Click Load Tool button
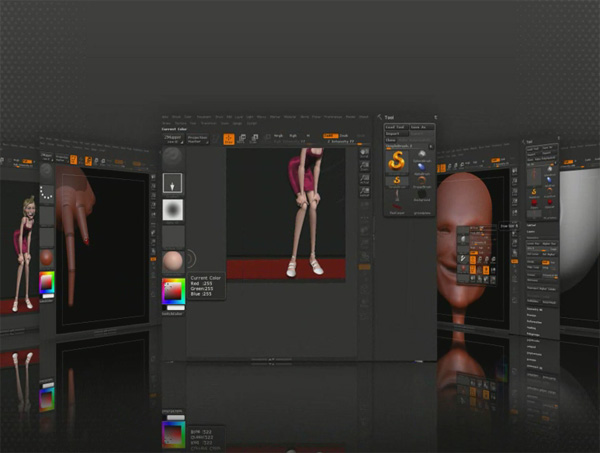The height and width of the screenshot is (453, 600). pos(396,127)
